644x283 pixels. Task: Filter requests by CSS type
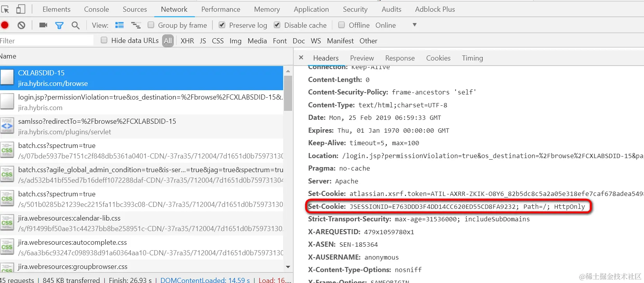point(218,41)
